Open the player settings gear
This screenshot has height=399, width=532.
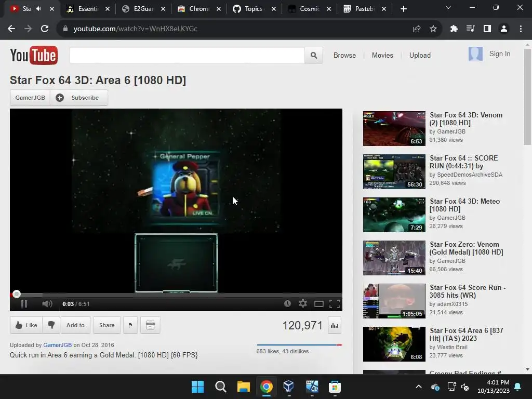(303, 303)
